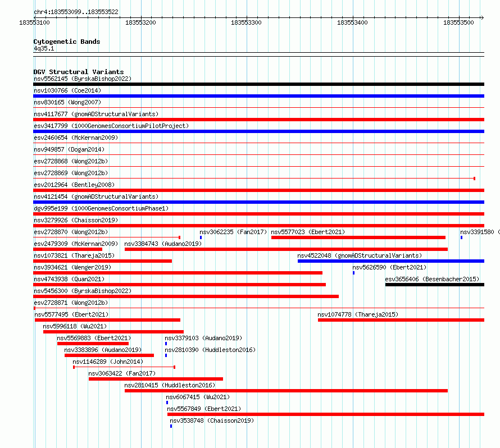This screenshot has height=448, width=500.
Task: Click the truncated nsv3391580 label
Action: (480, 232)
